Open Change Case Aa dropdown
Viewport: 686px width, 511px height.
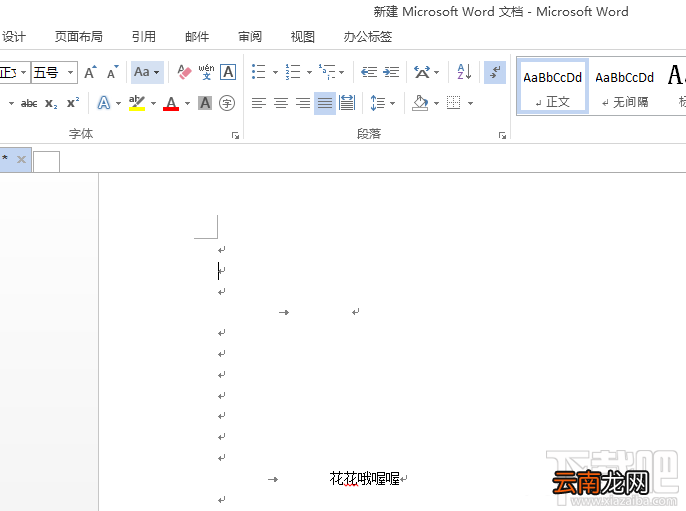pos(147,72)
